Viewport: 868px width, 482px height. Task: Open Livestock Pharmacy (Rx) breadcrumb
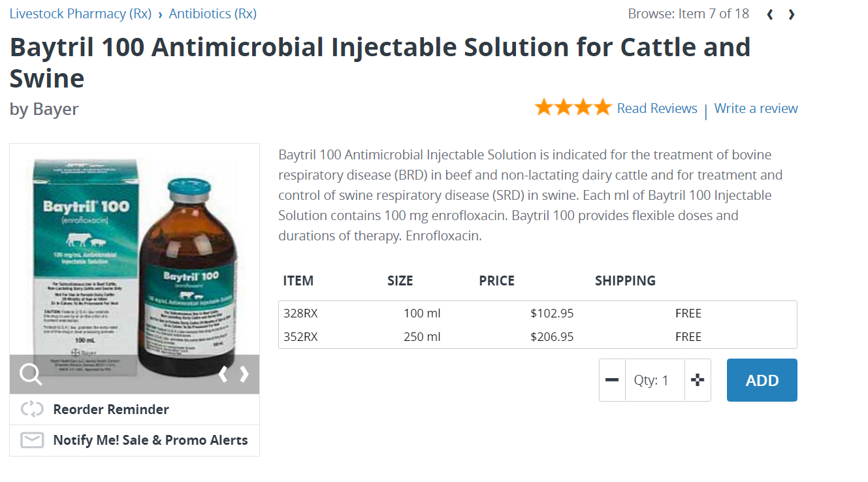coord(80,14)
